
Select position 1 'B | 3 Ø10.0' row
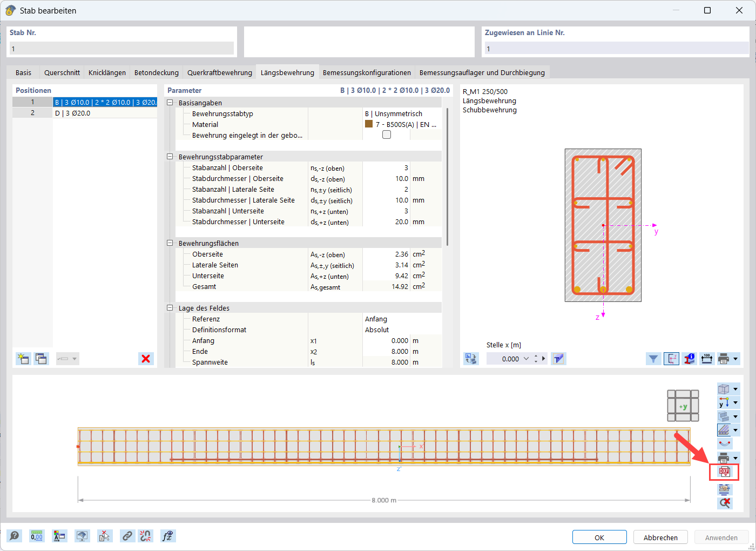pos(85,102)
